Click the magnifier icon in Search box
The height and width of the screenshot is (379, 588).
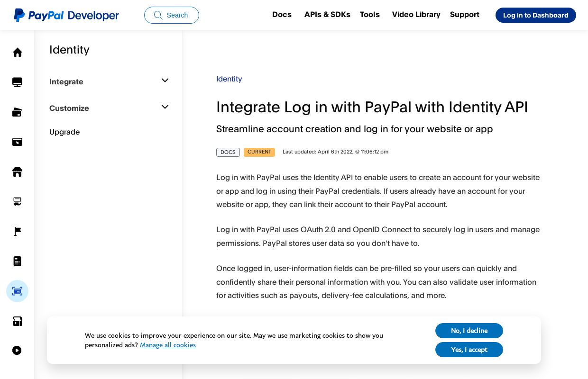coord(158,15)
